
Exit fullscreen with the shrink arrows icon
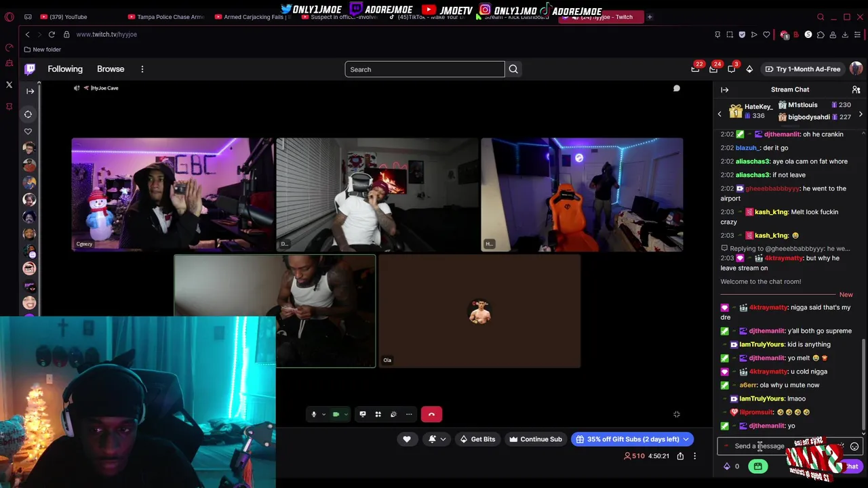pyautogui.click(x=676, y=414)
